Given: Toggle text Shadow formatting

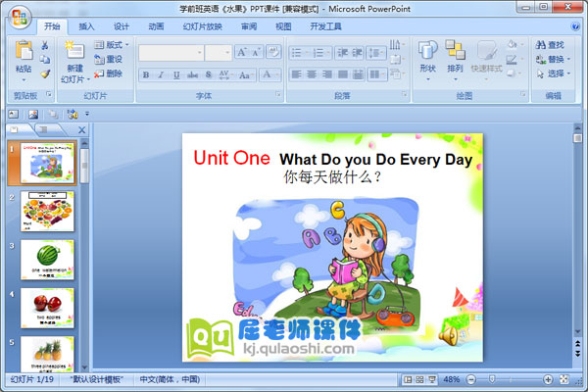Looking at the screenshot, I should [x=208, y=75].
